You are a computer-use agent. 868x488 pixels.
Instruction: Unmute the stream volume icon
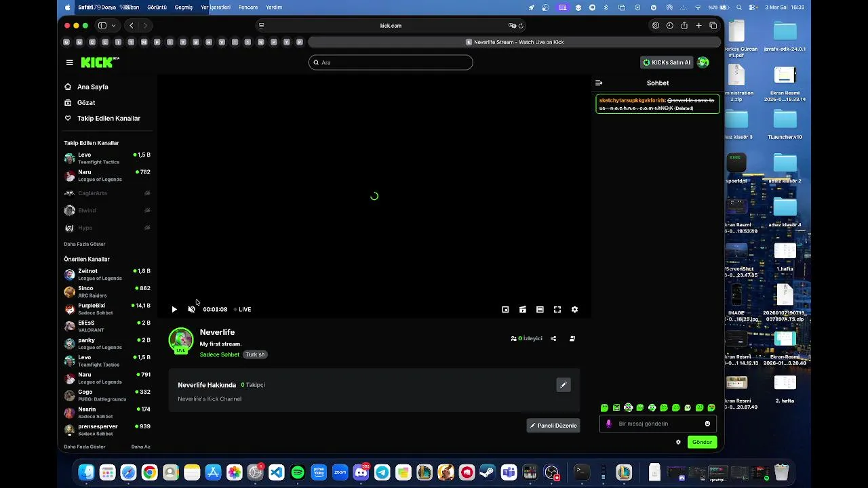point(191,309)
